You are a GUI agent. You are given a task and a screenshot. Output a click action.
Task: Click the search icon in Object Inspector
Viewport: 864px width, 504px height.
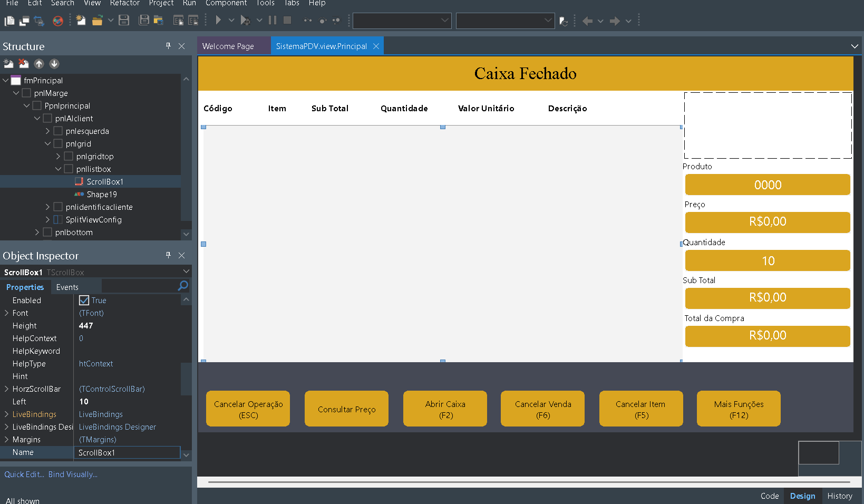click(x=183, y=286)
